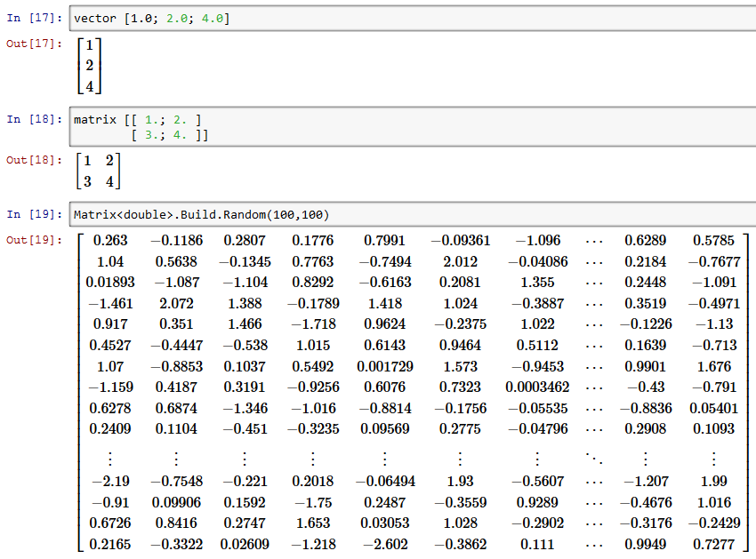Click matrix value 0.263 in first row
Image resolution: width=756 pixels, height=559 pixels.
(x=110, y=241)
